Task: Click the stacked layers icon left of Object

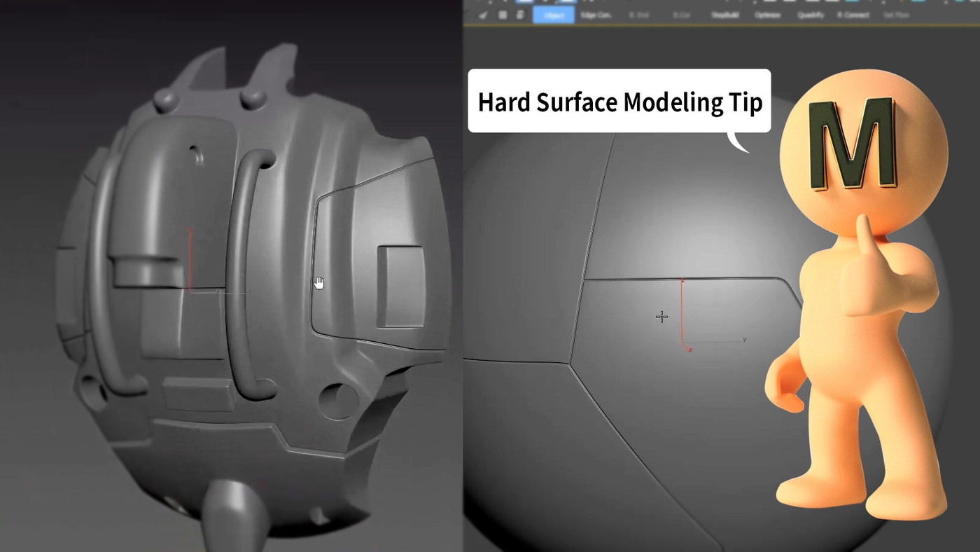Action: click(x=521, y=15)
